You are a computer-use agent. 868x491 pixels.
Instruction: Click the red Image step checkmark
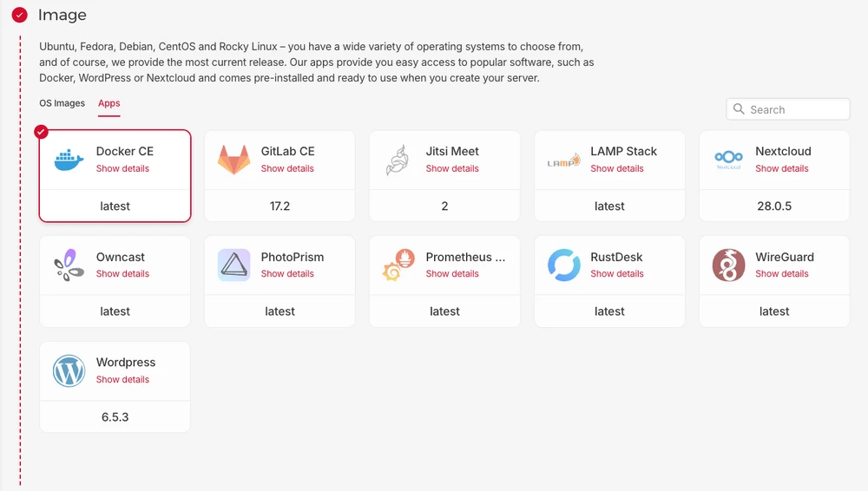pos(19,16)
